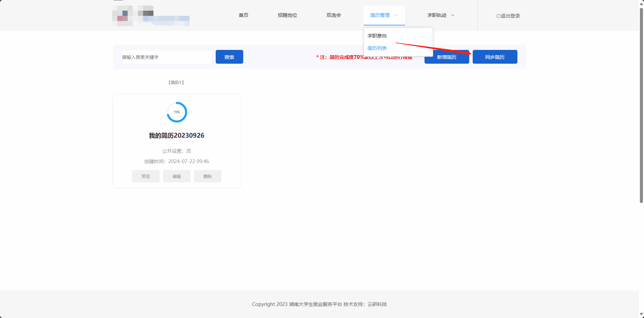This screenshot has width=644, height=318.
Task: Navigate to 双选会 in the top menu
Action: [x=334, y=15]
